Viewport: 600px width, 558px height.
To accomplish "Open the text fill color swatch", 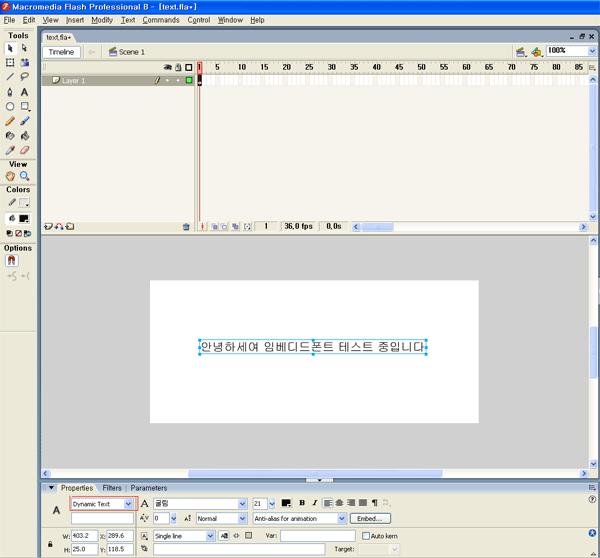I will tap(286, 503).
